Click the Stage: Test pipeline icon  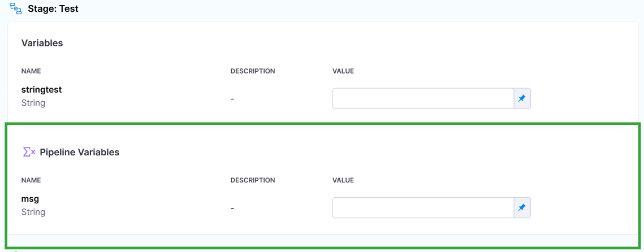pyautogui.click(x=16, y=9)
